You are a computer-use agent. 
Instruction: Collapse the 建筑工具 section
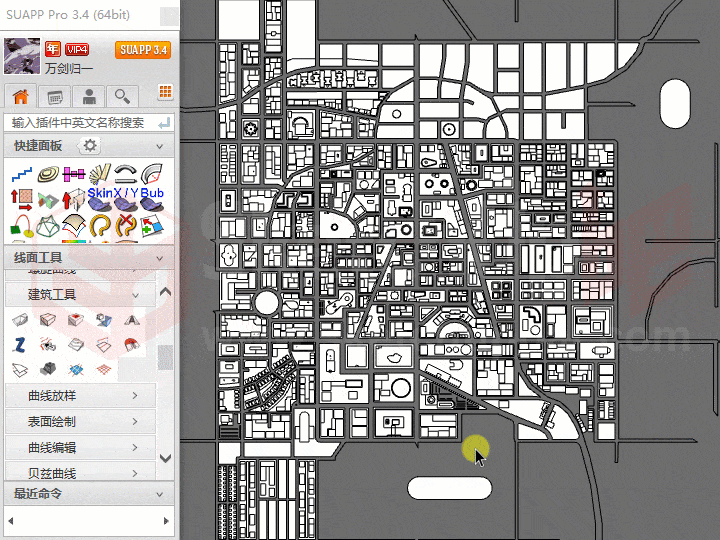[x=136, y=295]
